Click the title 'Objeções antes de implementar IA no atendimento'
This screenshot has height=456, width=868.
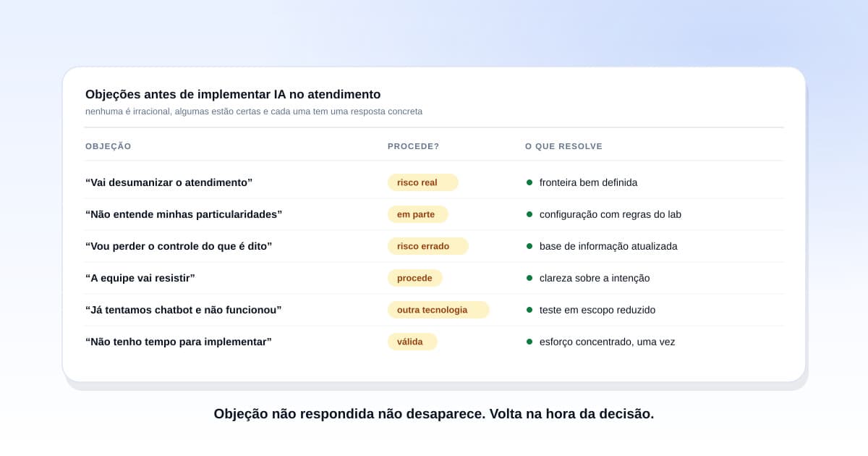point(233,94)
